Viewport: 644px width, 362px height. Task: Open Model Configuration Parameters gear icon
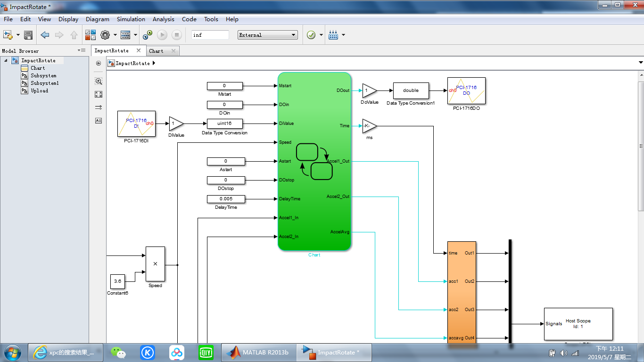(x=105, y=35)
